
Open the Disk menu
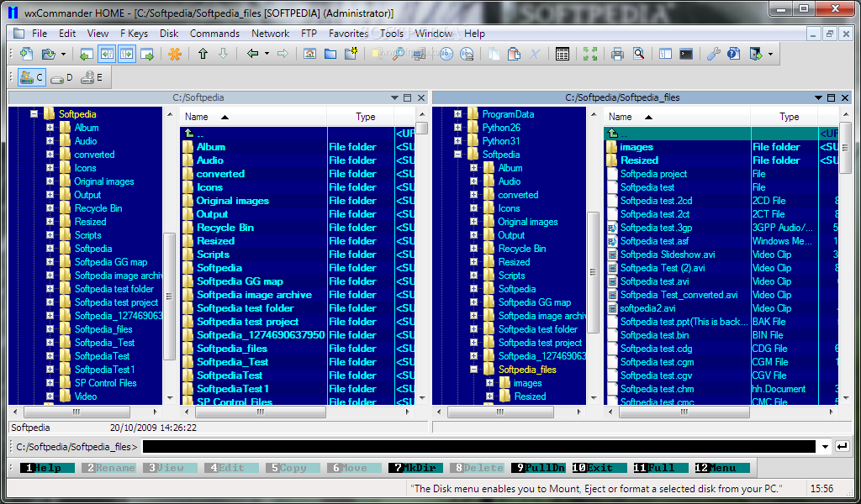(169, 34)
